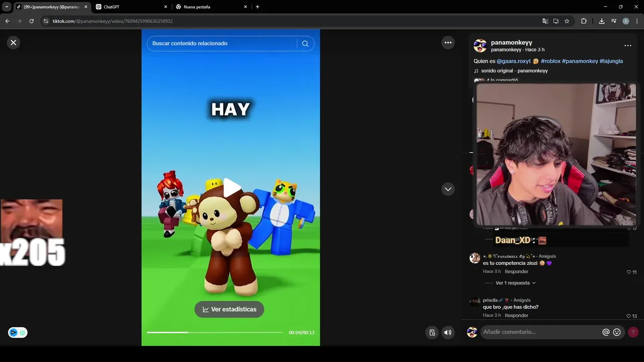644x362 pixels.
Task: Like the 'es tu competencia ziozi' comment
Action: point(628,272)
